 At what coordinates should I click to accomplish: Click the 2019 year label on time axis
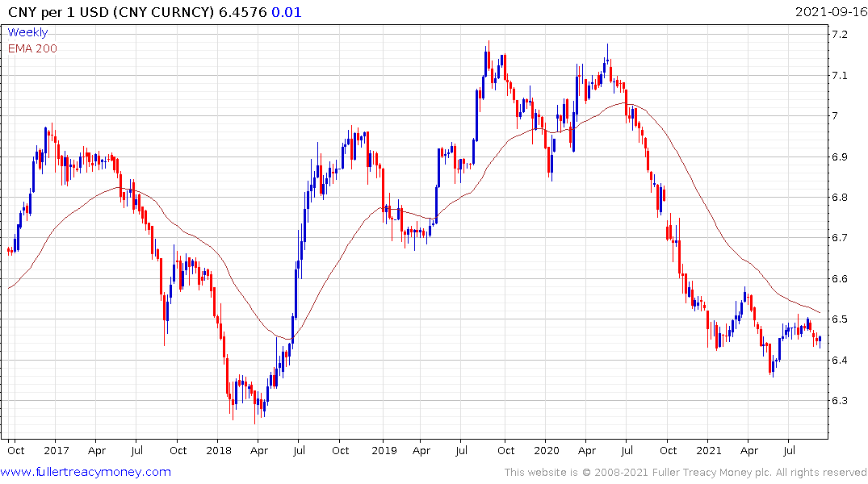[x=384, y=450]
